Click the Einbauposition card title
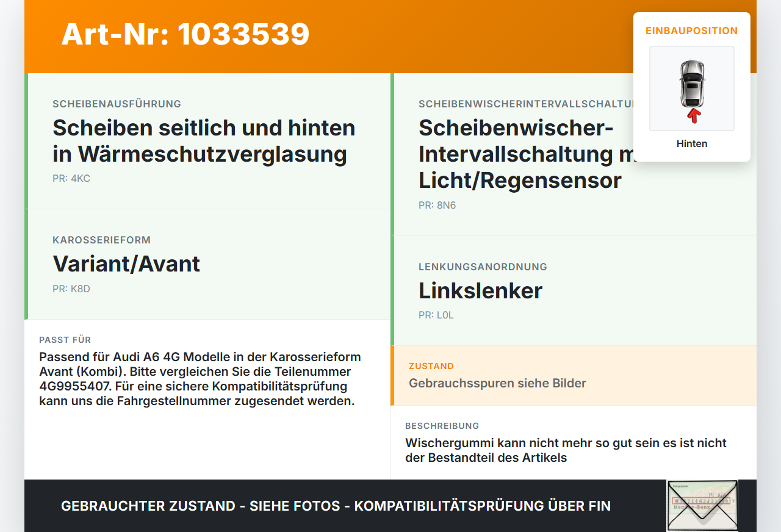This screenshot has width=781, height=532. click(x=692, y=31)
